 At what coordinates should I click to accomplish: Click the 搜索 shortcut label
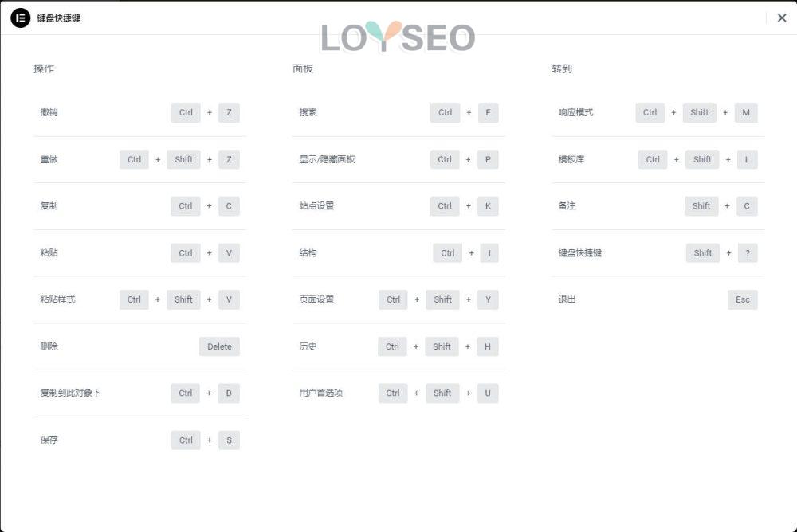(308, 112)
